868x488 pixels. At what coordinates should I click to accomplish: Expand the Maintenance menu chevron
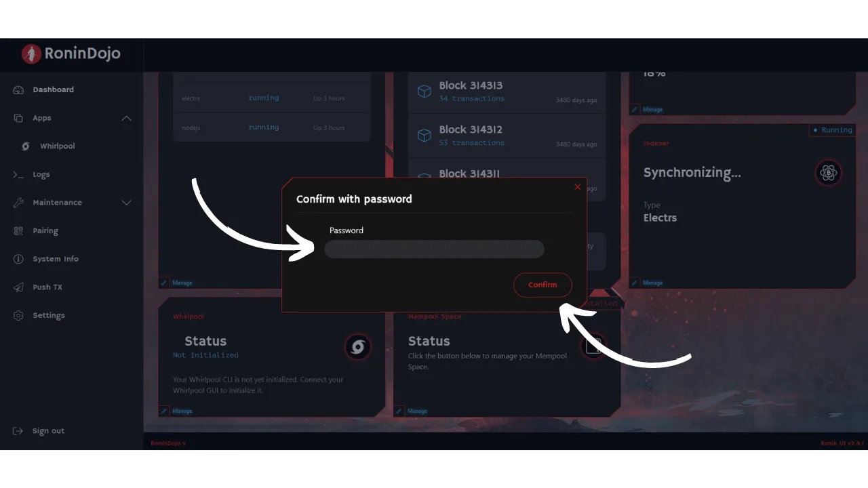pos(126,203)
